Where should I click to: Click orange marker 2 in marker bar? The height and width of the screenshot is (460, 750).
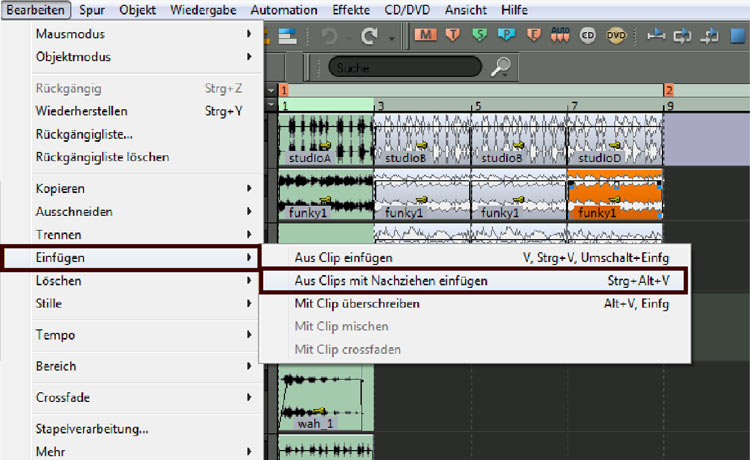click(x=669, y=90)
